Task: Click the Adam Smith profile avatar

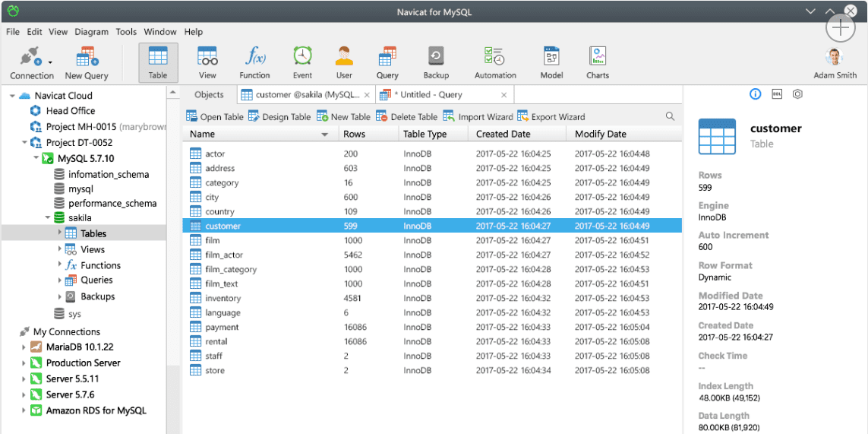Action: [x=835, y=57]
